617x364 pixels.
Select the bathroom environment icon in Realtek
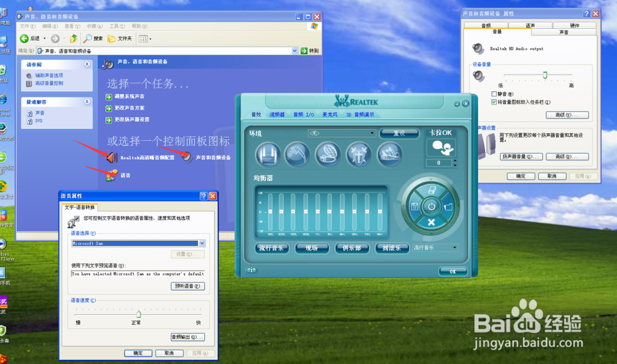268,154
